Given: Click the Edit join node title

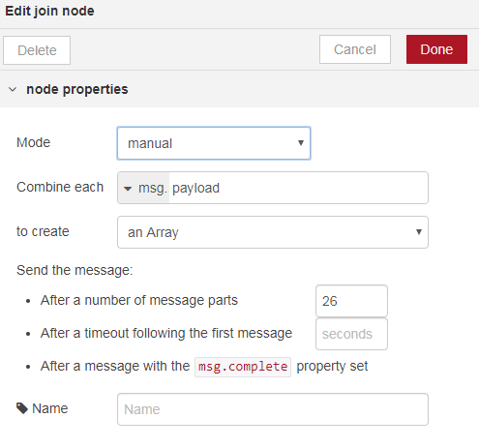Looking at the screenshot, I should [49, 11].
